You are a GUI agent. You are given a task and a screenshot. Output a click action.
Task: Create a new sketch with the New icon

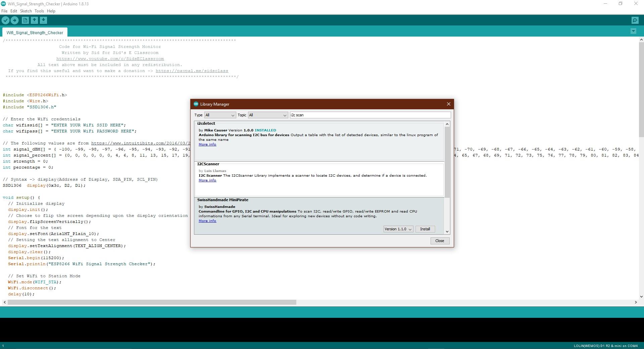[x=25, y=20]
